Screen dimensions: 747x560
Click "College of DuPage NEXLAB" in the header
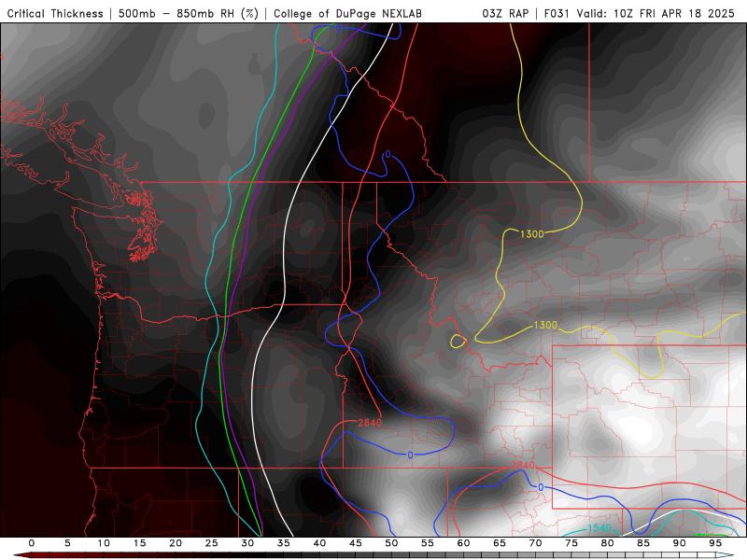point(347,13)
